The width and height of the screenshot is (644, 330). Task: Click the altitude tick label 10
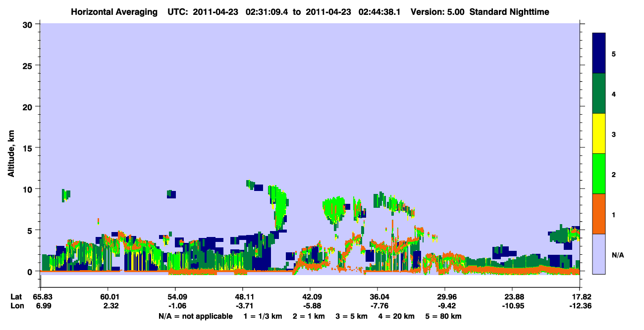[29, 189]
